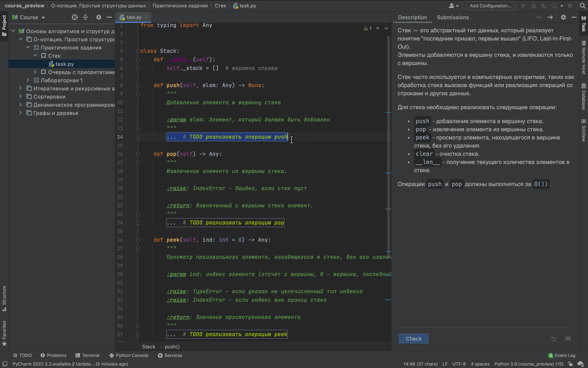Click PyCharm 2022.3.2 available update notice
Image resolution: width=588 pixels, height=368 pixels.
pyautogui.click(x=70, y=364)
